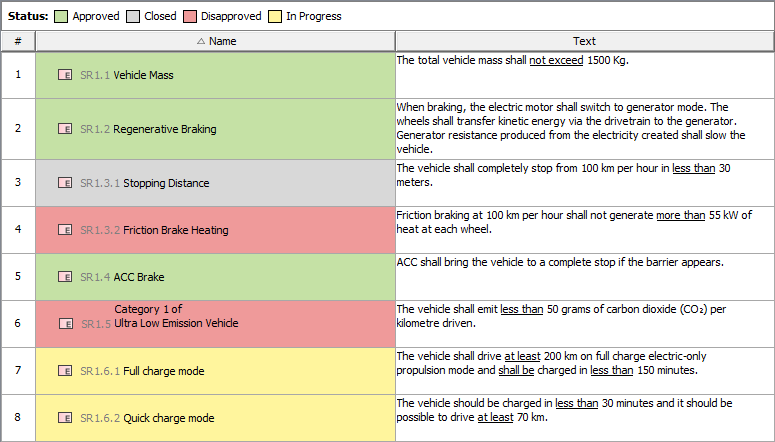Click the Text column header

(x=584, y=41)
